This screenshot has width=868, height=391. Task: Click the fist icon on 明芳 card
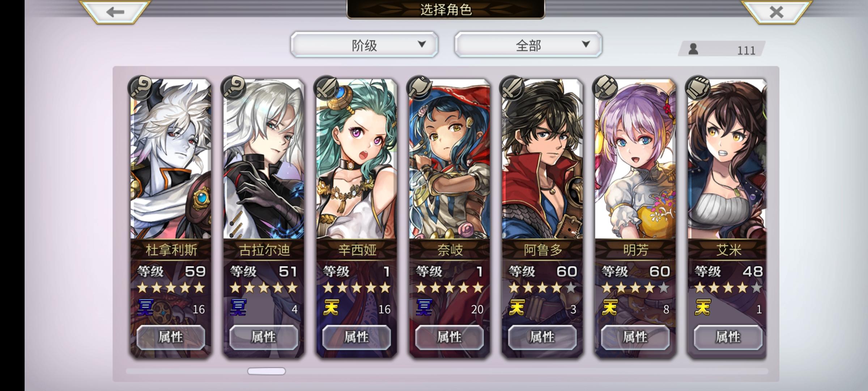click(x=605, y=88)
